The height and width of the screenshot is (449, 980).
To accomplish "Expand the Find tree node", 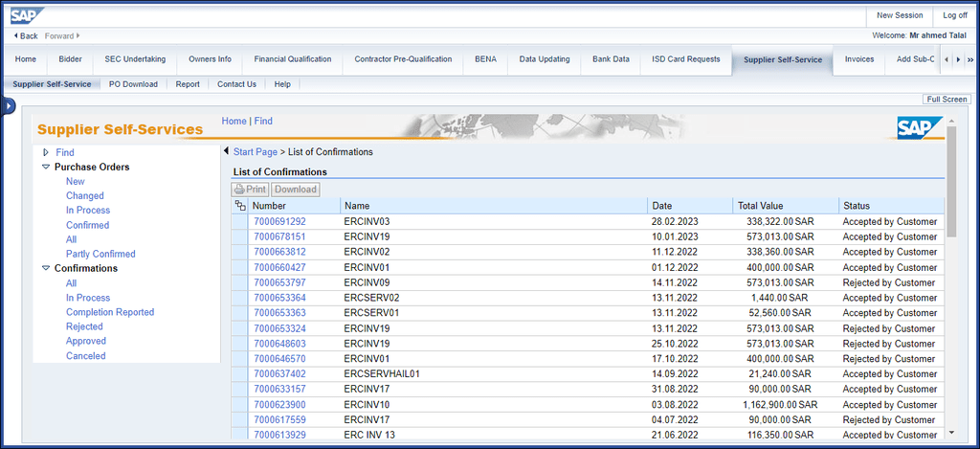I will (x=46, y=152).
